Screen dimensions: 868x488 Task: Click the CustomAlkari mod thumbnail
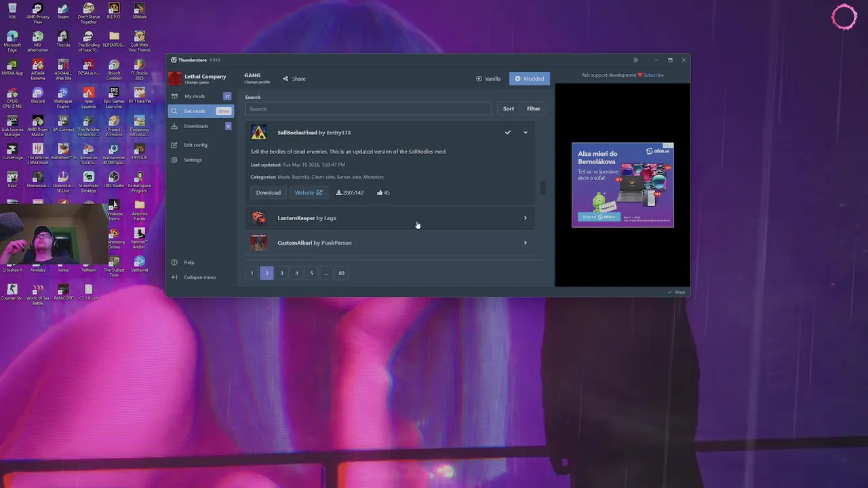(258, 242)
